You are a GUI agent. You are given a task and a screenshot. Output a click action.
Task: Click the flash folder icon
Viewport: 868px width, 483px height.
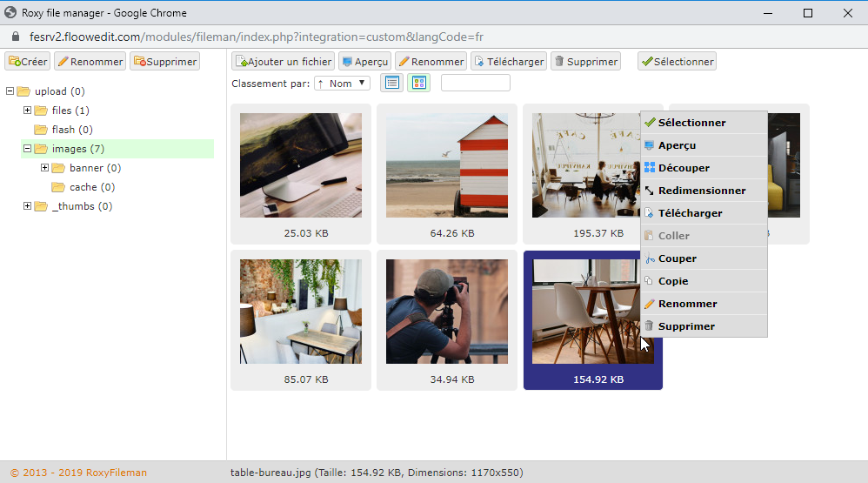[40, 130]
